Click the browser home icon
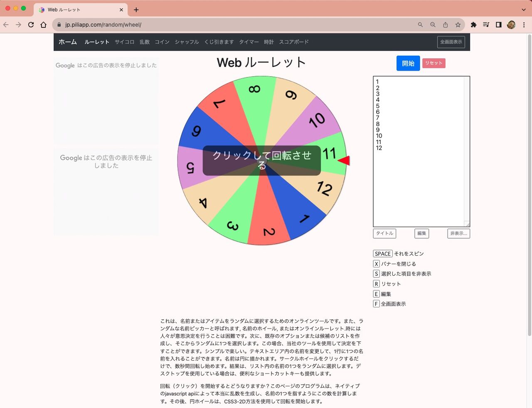 [x=43, y=25]
